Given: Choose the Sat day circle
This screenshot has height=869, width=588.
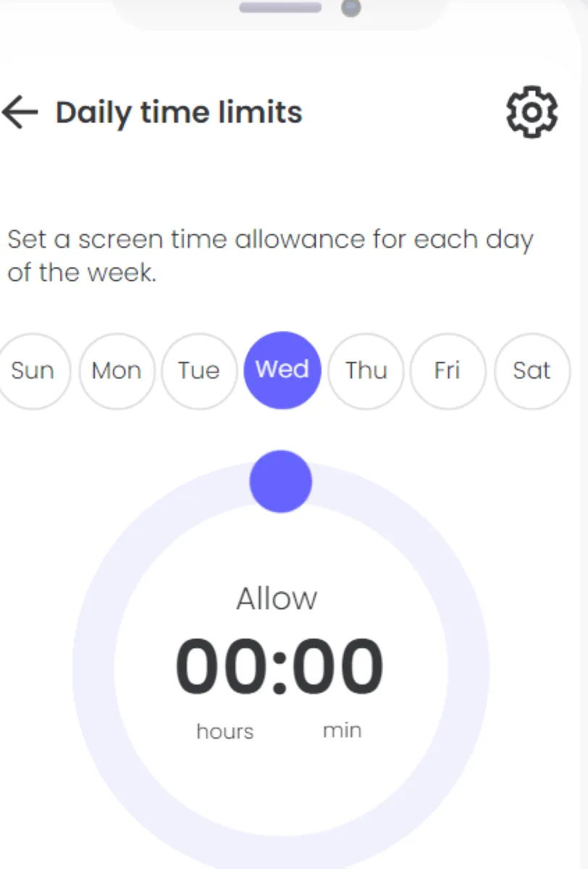Looking at the screenshot, I should (532, 370).
